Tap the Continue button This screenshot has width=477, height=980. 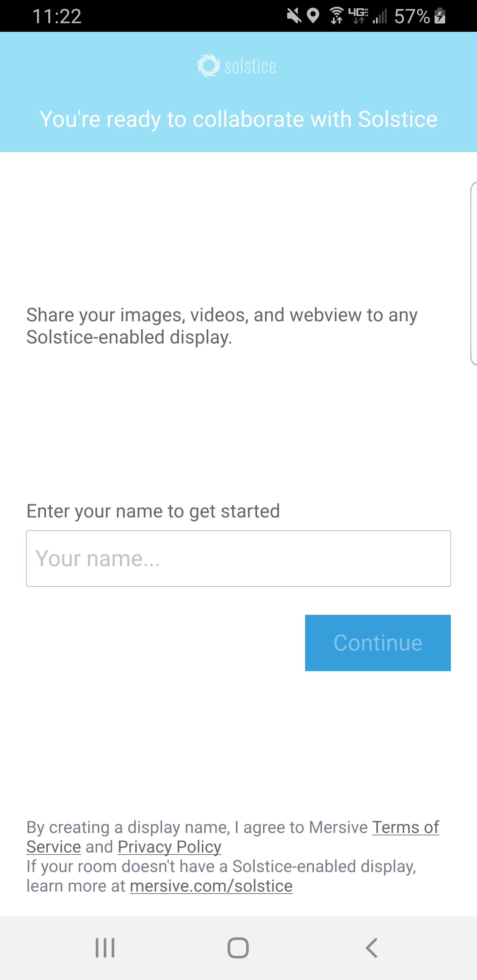(x=378, y=643)
